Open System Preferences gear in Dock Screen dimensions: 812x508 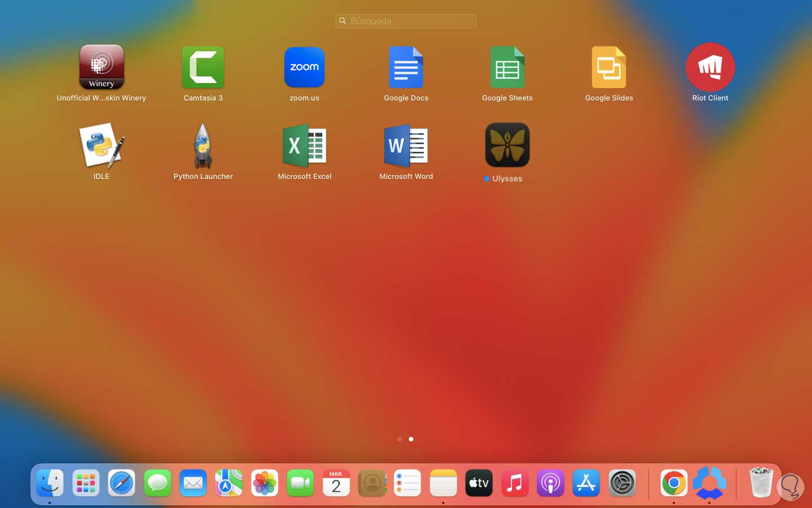click(623, 483)
